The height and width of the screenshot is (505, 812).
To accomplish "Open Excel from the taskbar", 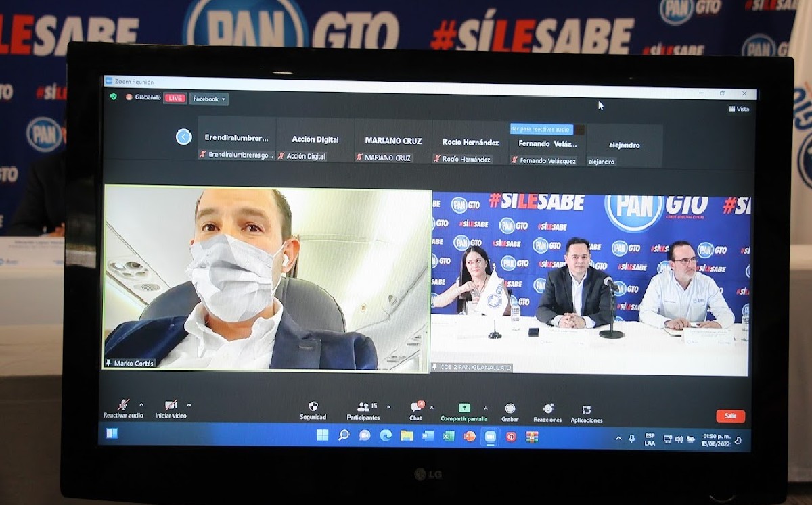I will click(448, 436).
